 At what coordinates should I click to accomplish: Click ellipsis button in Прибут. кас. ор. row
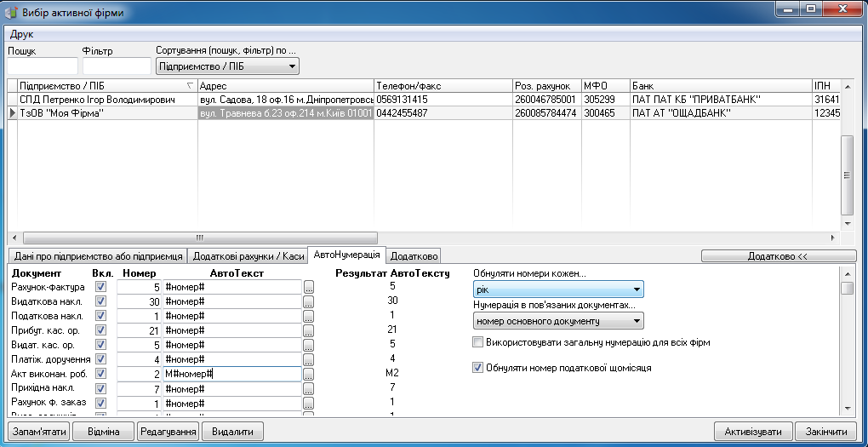[x=309, y=331]
